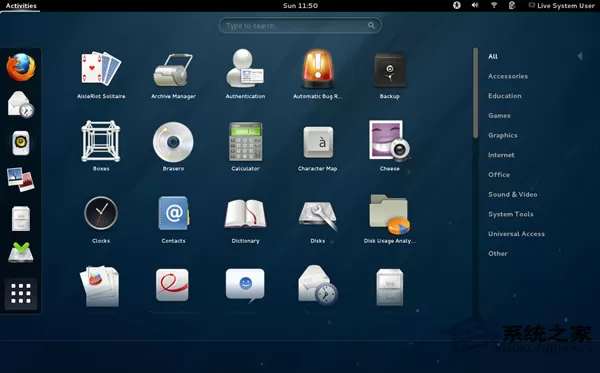Click the application list scrollbar
The width and height of the screenshot is (600, 373).
click(x=475, y=93)
